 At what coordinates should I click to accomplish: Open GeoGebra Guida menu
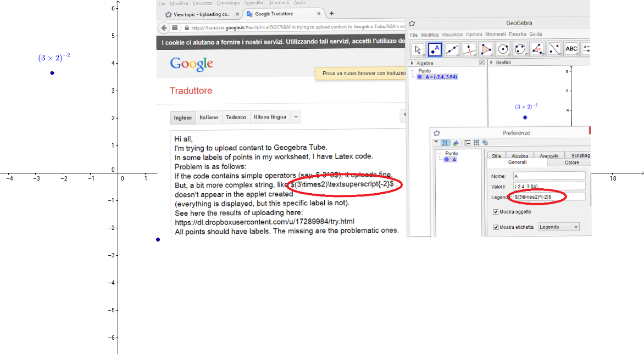536,34
